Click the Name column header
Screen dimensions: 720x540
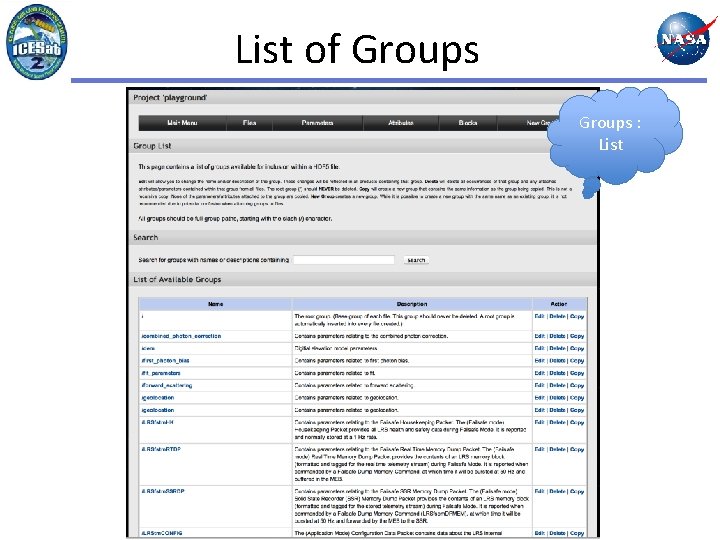[x=215, y=304]
